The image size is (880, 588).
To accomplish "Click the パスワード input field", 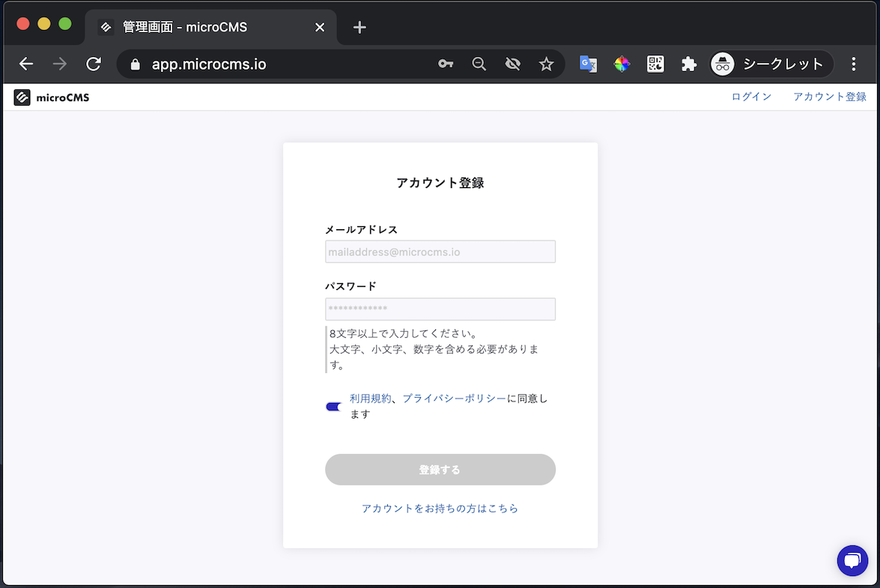I will [x=440, y=309].
